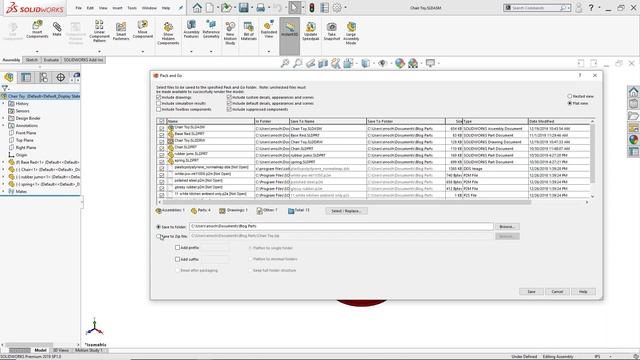This screenshot has width=640, height=360.
Task: Open the Insert menu
Action: (x=117, y=8)
